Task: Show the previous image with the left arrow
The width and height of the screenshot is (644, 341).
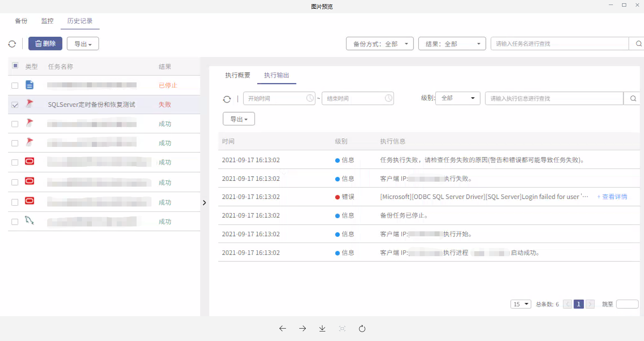Action: [x=283, y=329]
